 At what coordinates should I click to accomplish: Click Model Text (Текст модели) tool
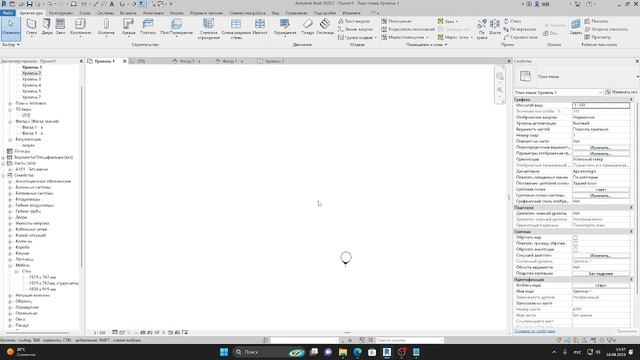(x=354, y=21)
